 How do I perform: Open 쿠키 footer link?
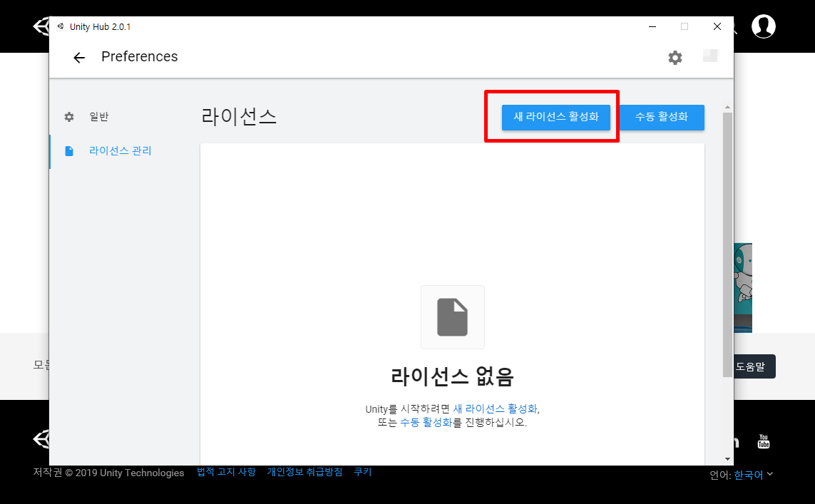(x=363, y=472)
